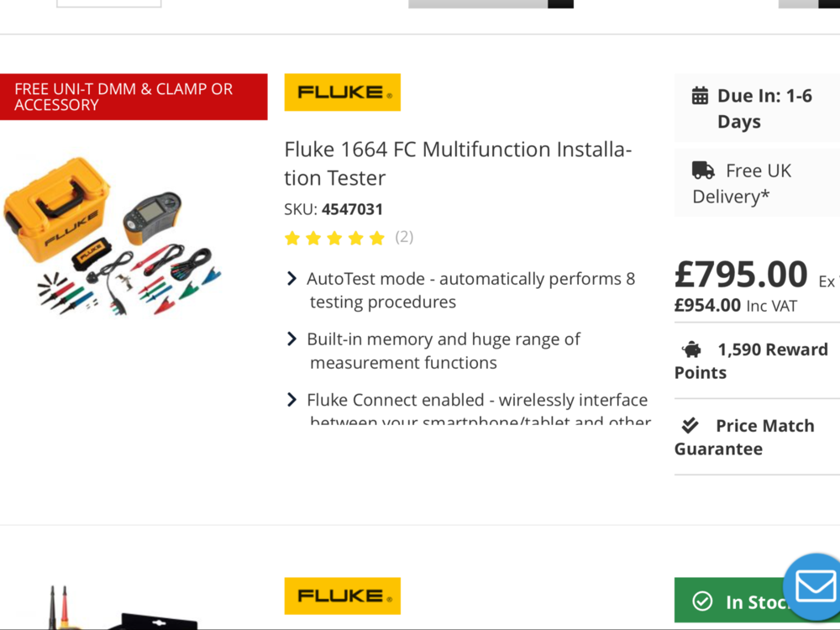This screenshot has height=630, width=840.
Task: Click the Free UK Delivery text
Action: tap(742, 184)
